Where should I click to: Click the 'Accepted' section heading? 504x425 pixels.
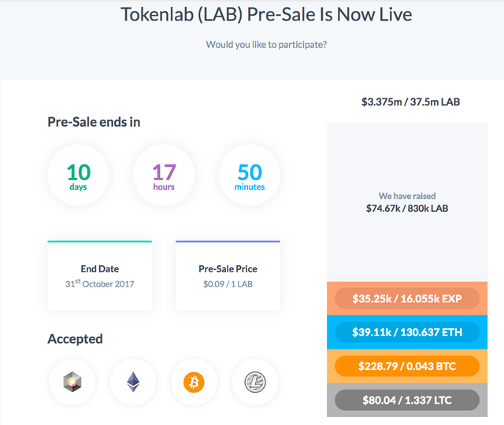point(76,339)
